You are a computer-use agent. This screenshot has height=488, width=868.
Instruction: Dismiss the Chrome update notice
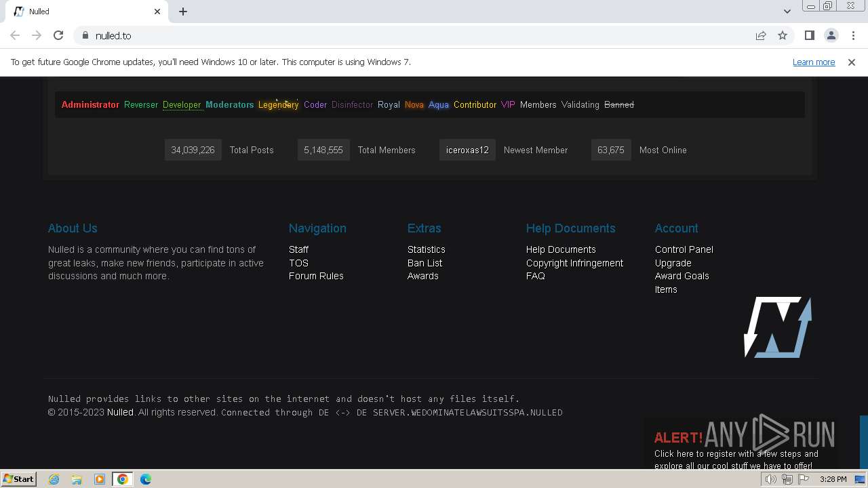coord(852,62)
